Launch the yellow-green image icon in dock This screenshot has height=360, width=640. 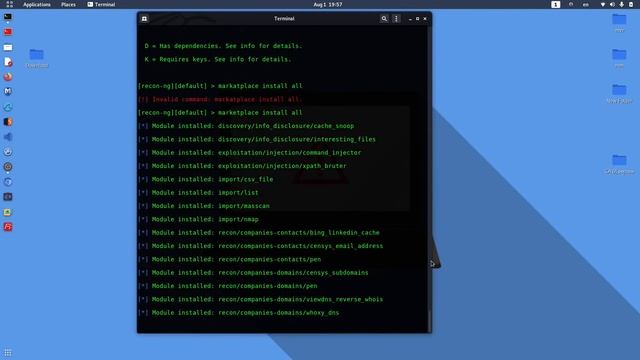click(8, 212)
